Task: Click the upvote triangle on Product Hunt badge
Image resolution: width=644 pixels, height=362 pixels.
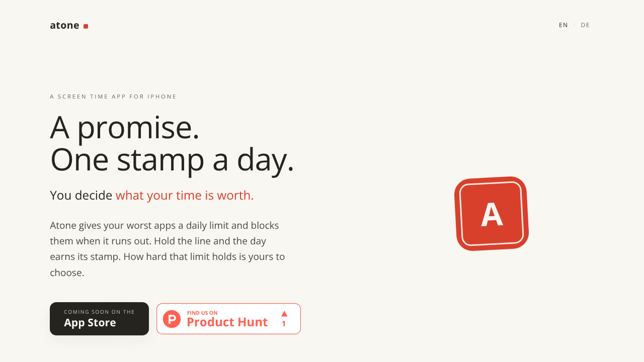Action: point(284,314)
